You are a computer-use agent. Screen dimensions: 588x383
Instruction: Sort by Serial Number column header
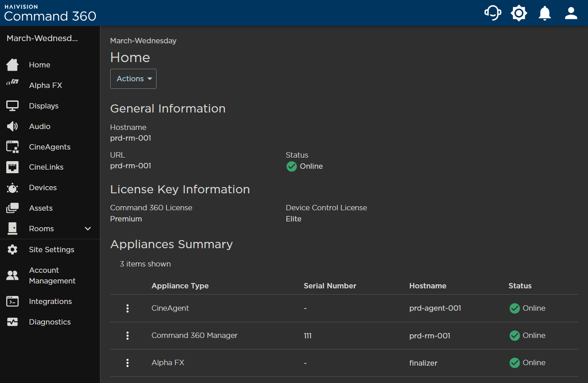[330, 286]
